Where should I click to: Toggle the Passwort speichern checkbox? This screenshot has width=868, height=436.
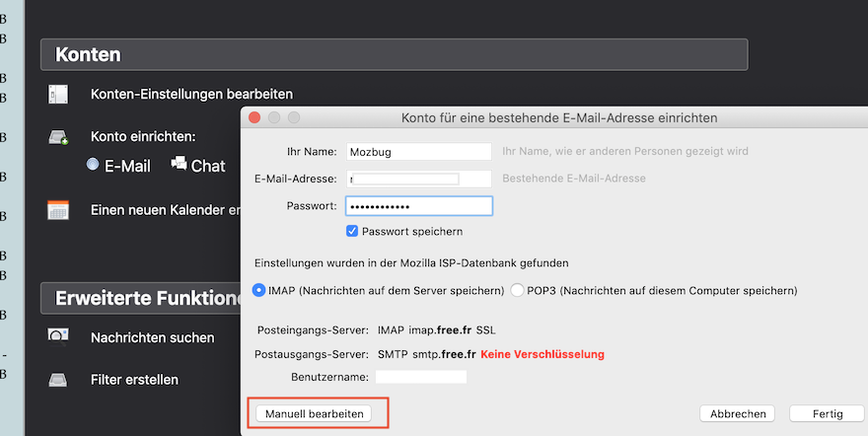[x=352, y=231]
